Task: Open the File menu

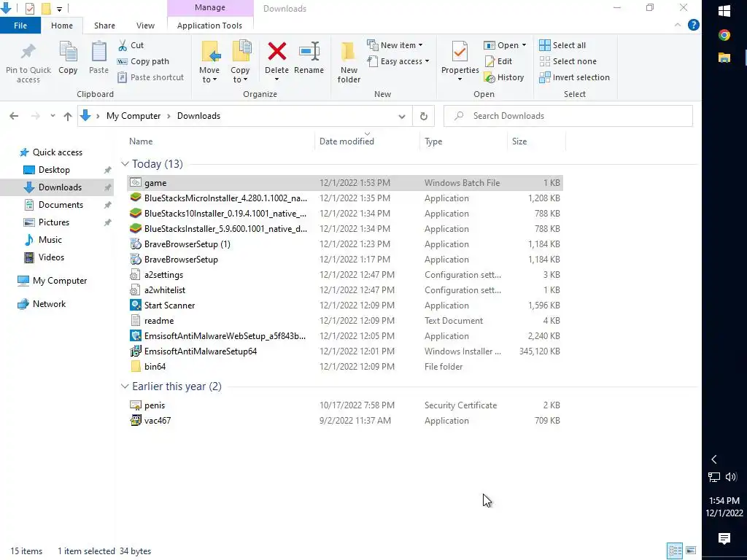Action: click(x=20, y=26)
